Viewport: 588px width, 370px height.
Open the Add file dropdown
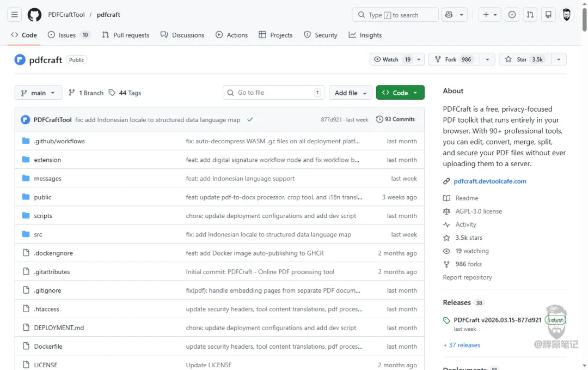pos(351,93)
